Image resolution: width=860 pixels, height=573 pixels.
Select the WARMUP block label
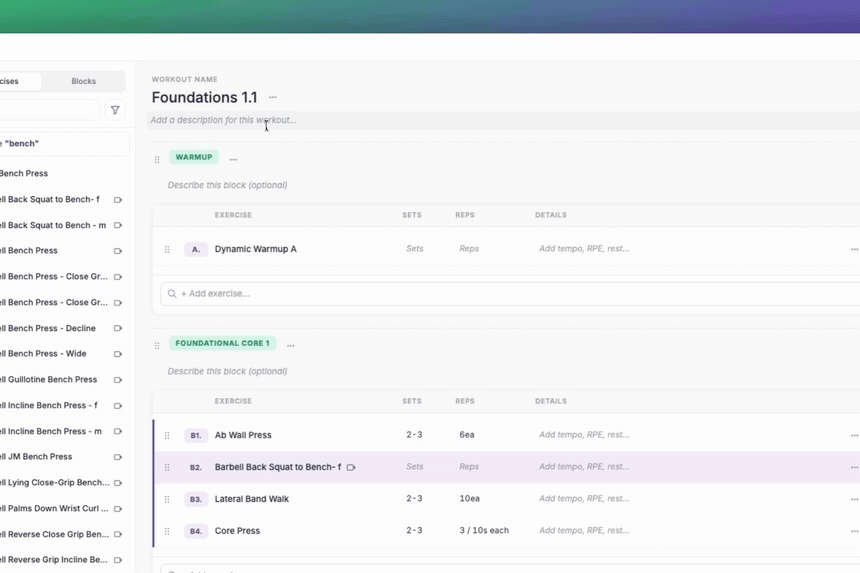(194, 157)
